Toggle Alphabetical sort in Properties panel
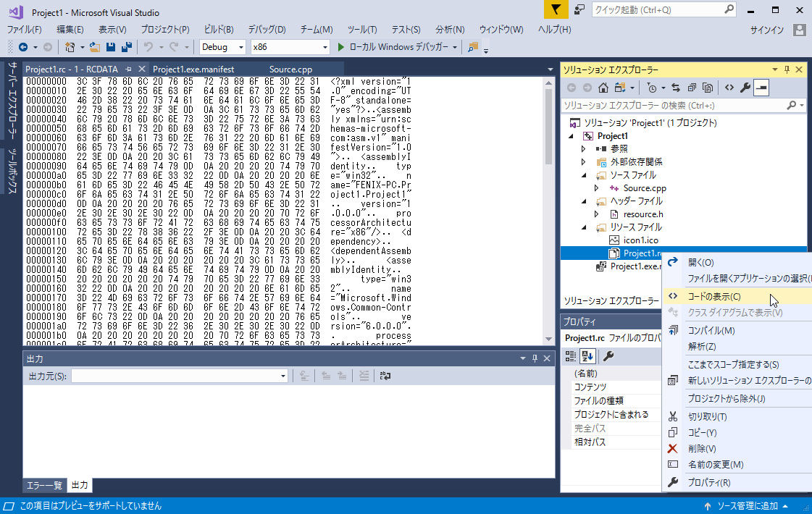The width and height of the screenshot is (812, 514). point(587,356)
